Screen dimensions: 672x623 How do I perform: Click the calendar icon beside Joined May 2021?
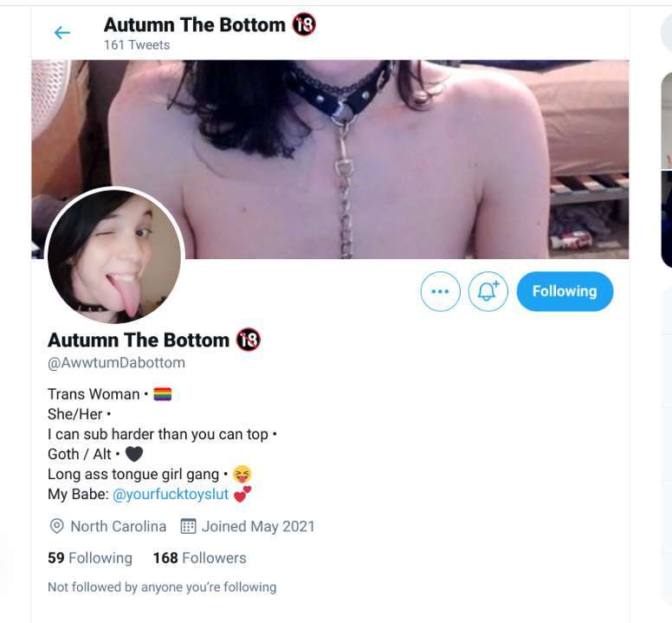[x=188, y=526]
